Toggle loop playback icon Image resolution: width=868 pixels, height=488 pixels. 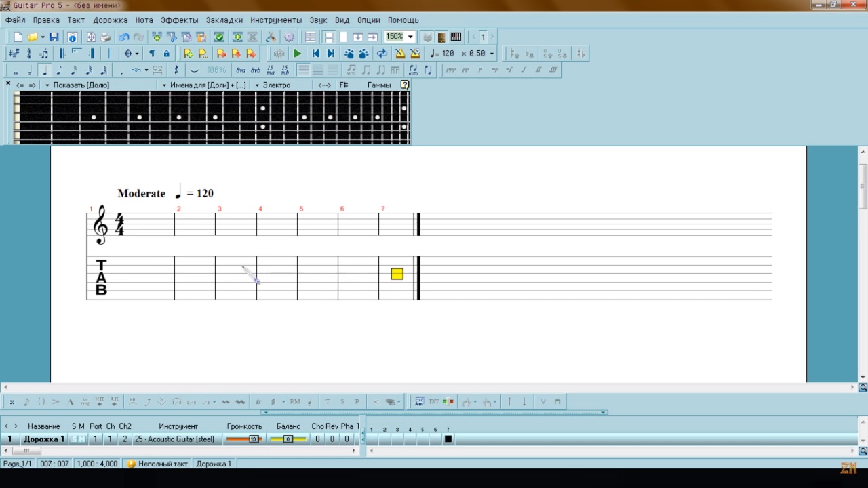[382, 54]
